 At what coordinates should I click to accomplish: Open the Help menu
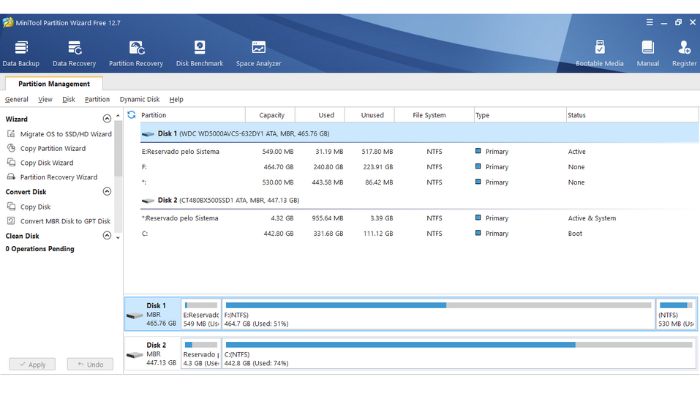click(176, 99)
